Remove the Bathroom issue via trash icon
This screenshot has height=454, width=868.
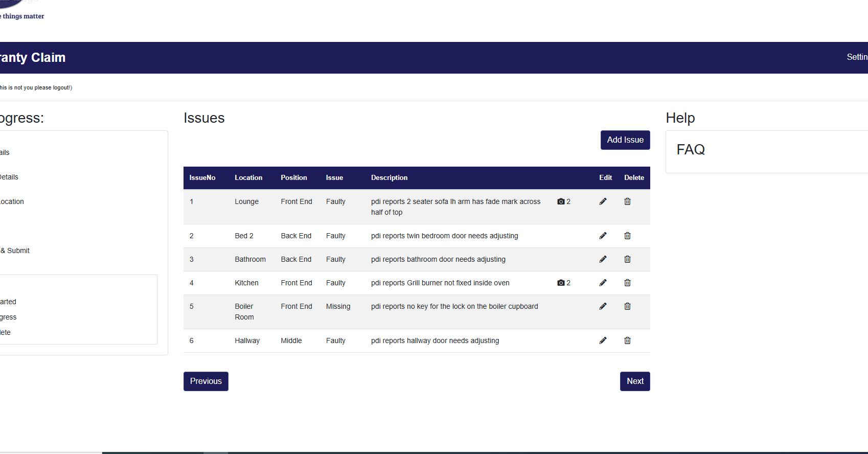click(627, 259)
